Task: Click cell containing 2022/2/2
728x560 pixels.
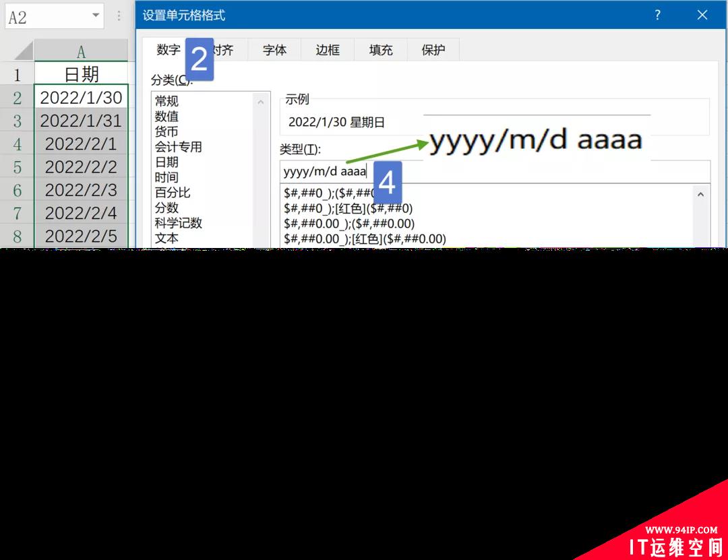Action: (81, 166)
